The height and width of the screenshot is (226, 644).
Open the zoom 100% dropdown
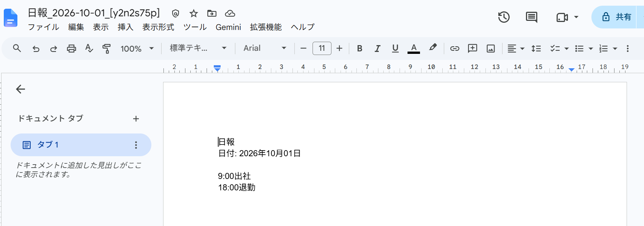click(x=137, y=49)
